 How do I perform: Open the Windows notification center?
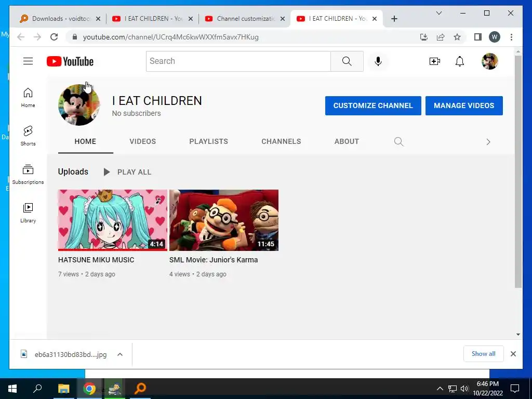(x=515, y=389)
